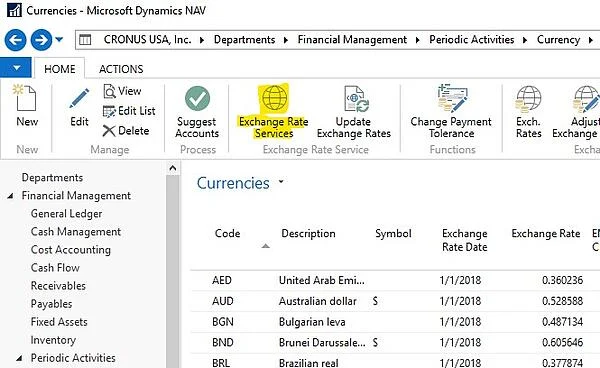Select the AUD currency code cell
Viewport: 600px width, 368px height.
pyautogui.click(x=222, y=301)
